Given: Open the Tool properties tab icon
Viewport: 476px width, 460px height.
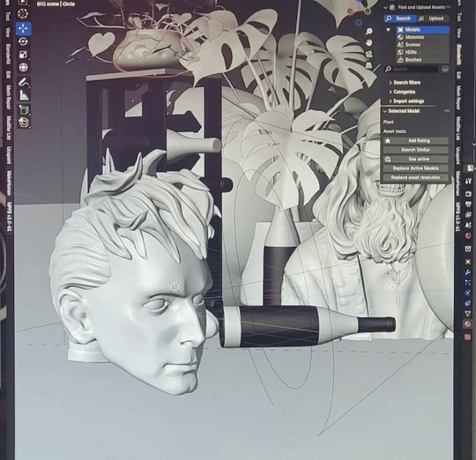Looking at the screenshot, I should tap(468, 182).
